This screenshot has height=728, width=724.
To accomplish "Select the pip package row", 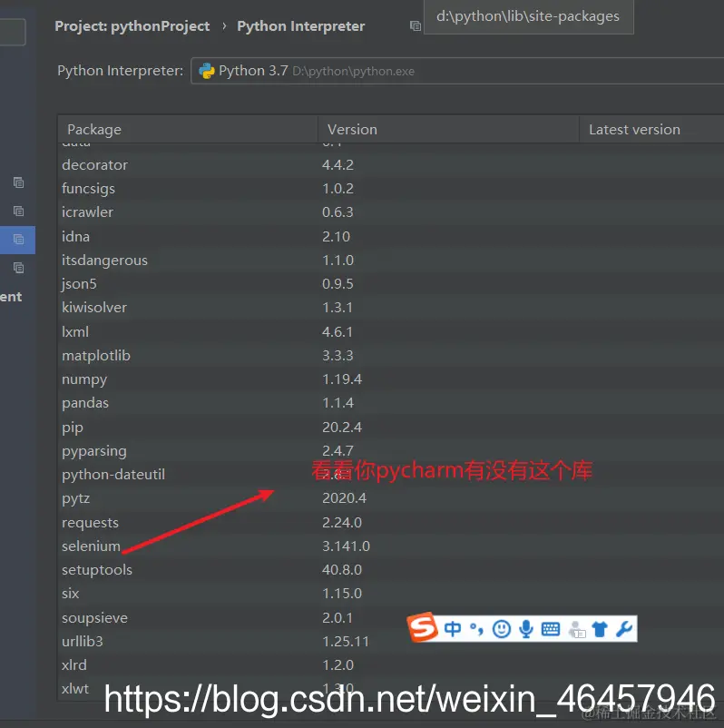I will 391,427.
